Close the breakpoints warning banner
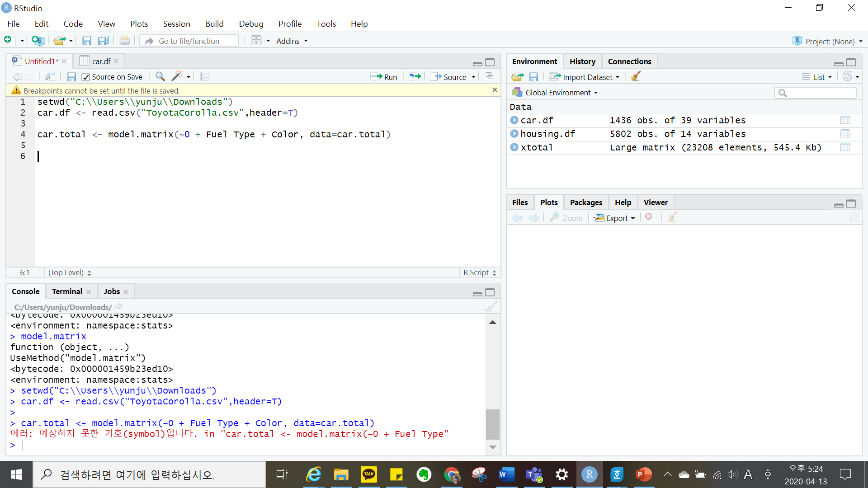The image size is (868, 488). coord(495,90)
